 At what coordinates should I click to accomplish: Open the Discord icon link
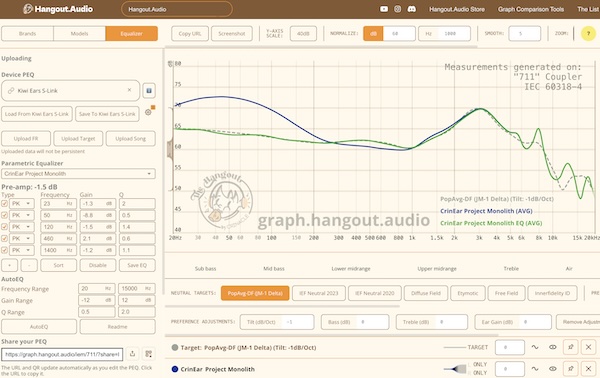(x=411, y=9)
